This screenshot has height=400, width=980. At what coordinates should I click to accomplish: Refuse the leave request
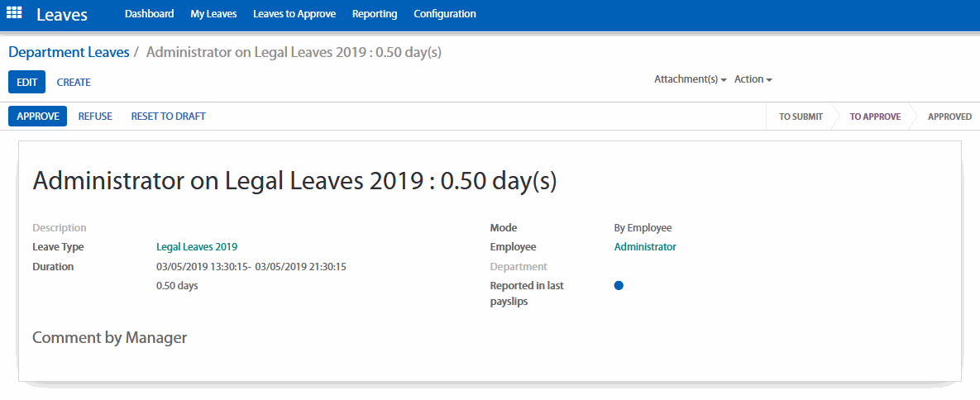(95, 117)
